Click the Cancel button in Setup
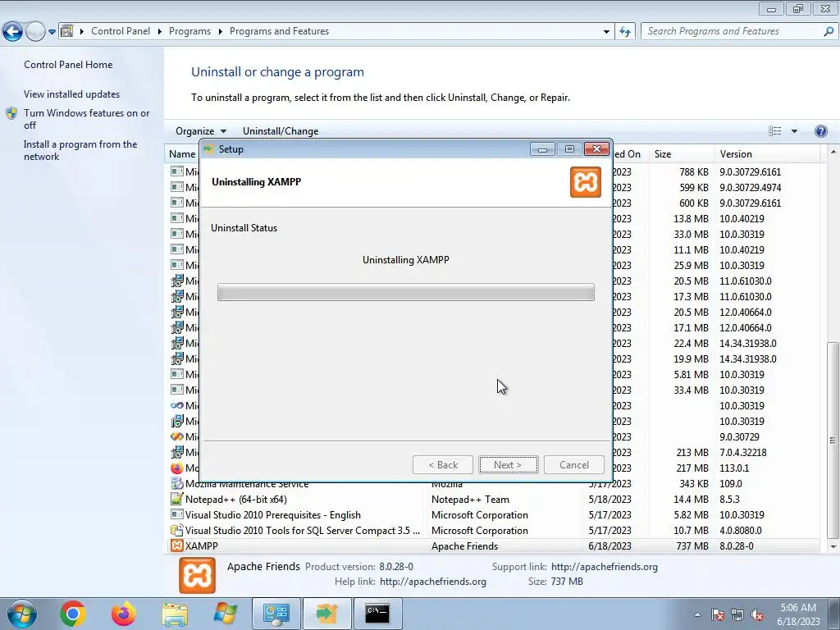840x630 pixels. (x=574, y=465)
